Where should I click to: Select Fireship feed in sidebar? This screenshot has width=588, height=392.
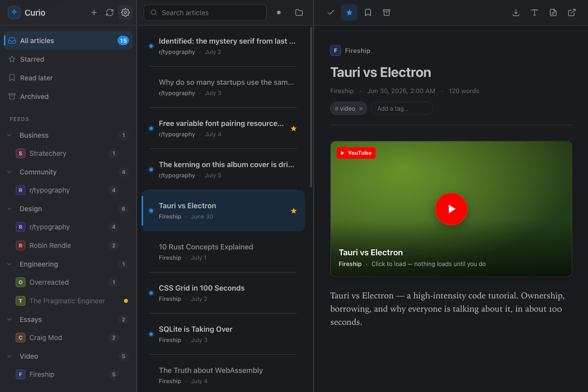[x=68, y=374]
